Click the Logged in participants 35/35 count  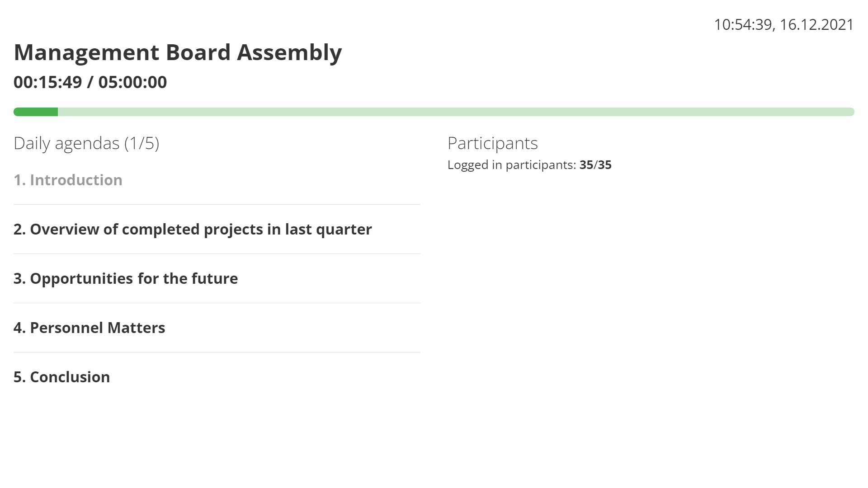click(x=529, y=165)
